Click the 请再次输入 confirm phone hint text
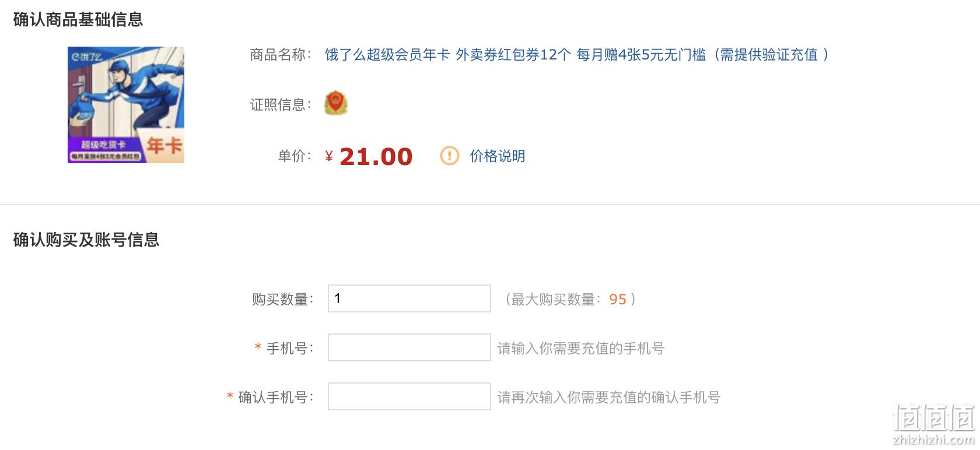980x450 pixels. pos(609,398)
